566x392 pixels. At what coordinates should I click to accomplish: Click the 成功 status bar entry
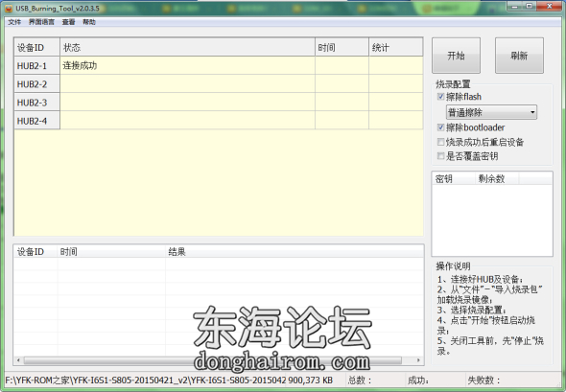(418, 380)
